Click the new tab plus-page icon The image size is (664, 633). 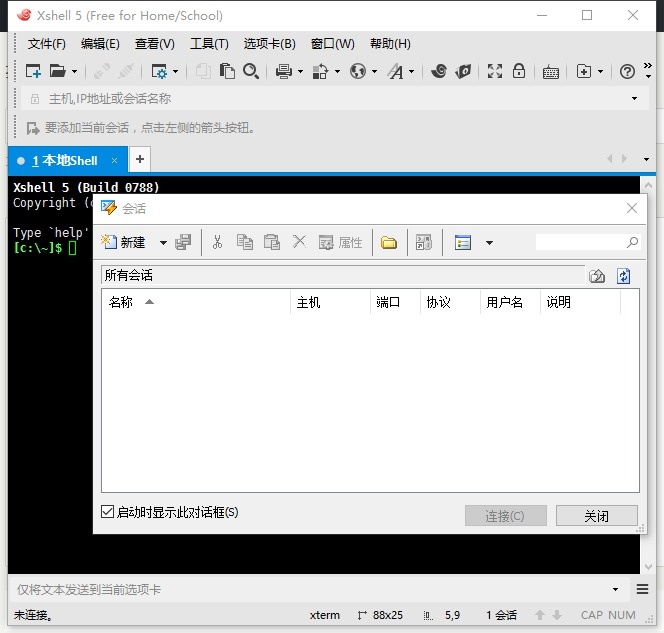[x=584, y=71]
